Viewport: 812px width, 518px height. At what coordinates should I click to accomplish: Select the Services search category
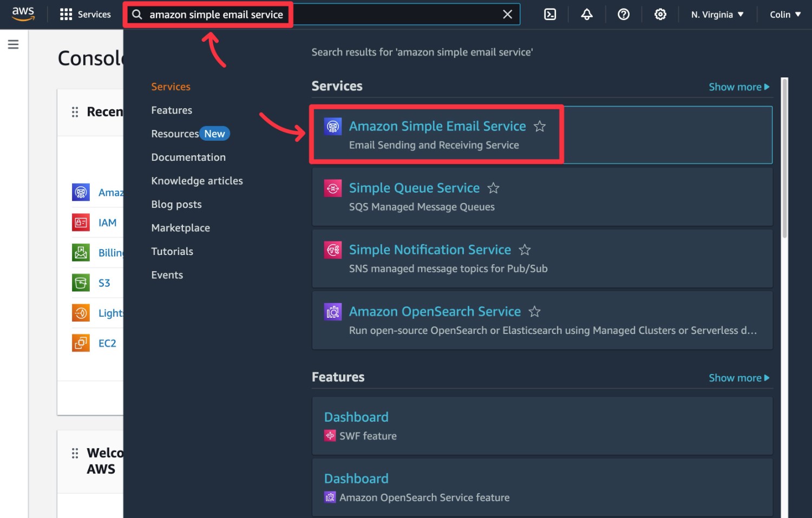click(x=171, y=87)
